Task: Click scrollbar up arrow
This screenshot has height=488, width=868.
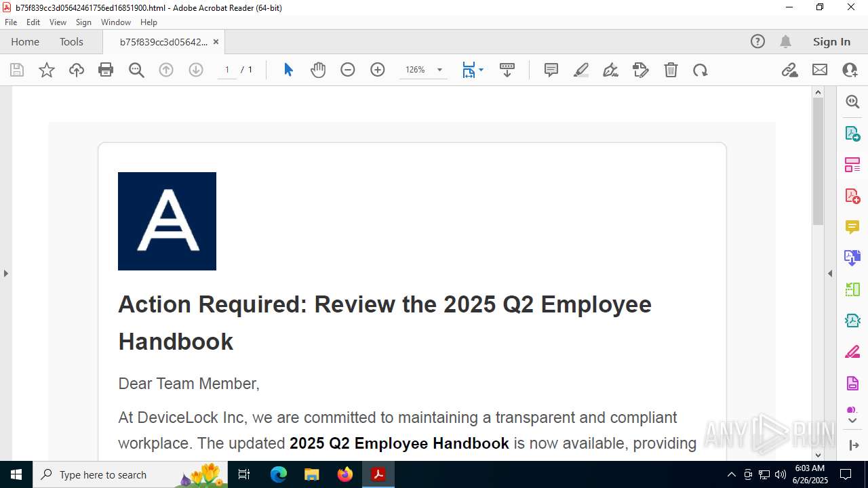Action: [818, 92]
